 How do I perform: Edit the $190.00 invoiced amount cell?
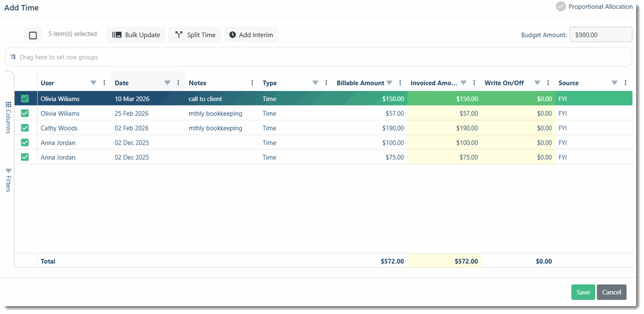[444, 128]
